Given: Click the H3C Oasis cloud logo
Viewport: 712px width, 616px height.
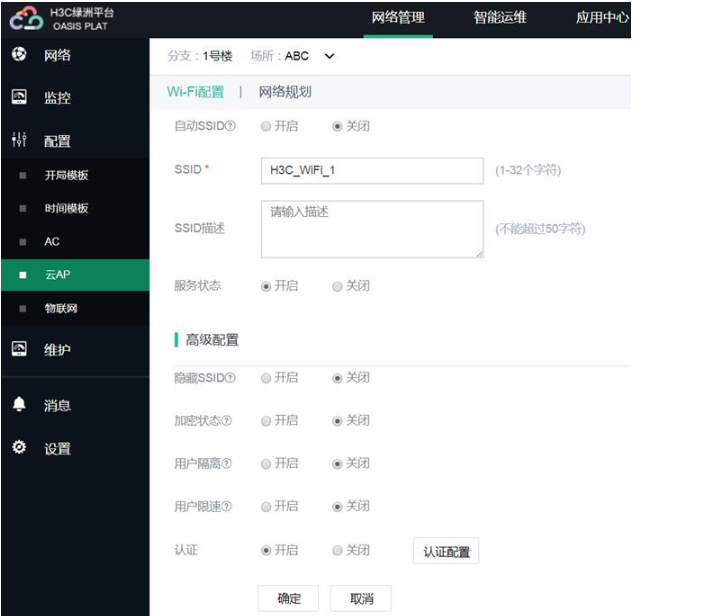Looking at the screenshot, I should point(26,19).
